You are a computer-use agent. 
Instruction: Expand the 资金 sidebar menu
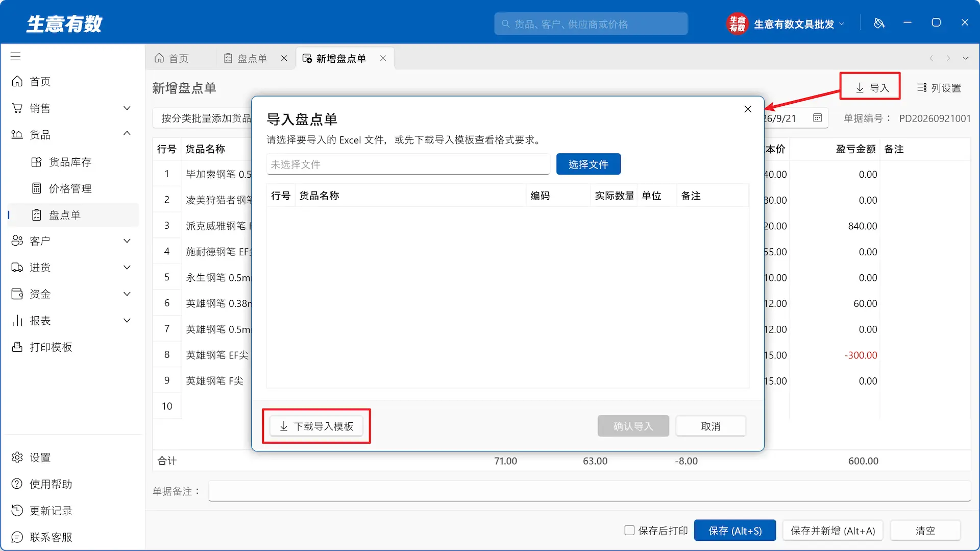[x=127, y=294]
